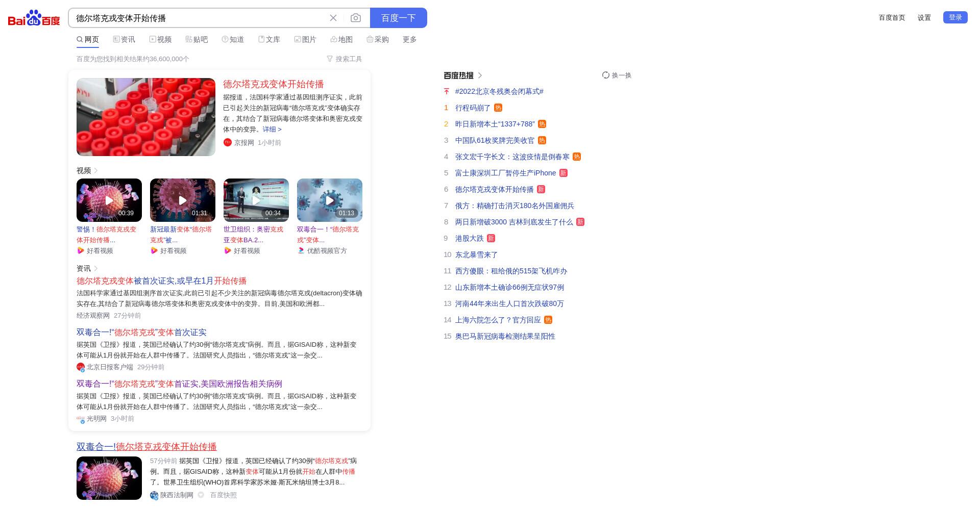Open hot search 俄方：精确打击消灭180名外国雇佣兵
Viewport: 980px width, 509px height.
click(x=514, y=206)
